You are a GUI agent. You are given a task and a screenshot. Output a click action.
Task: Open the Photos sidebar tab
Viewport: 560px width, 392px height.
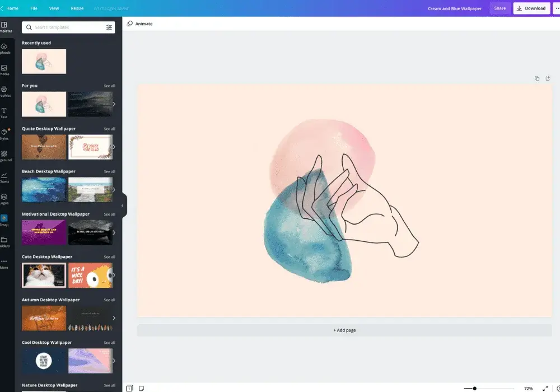(5, 71)
